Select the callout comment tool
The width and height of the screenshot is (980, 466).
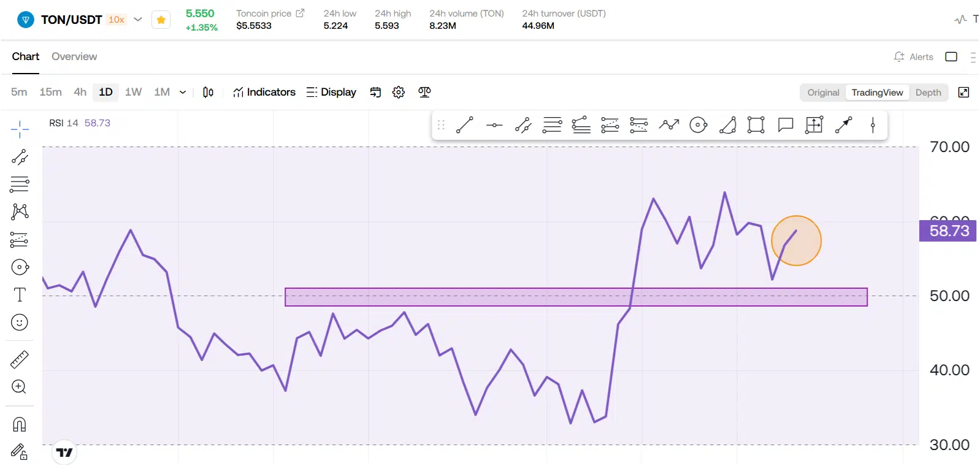(786, 125)
